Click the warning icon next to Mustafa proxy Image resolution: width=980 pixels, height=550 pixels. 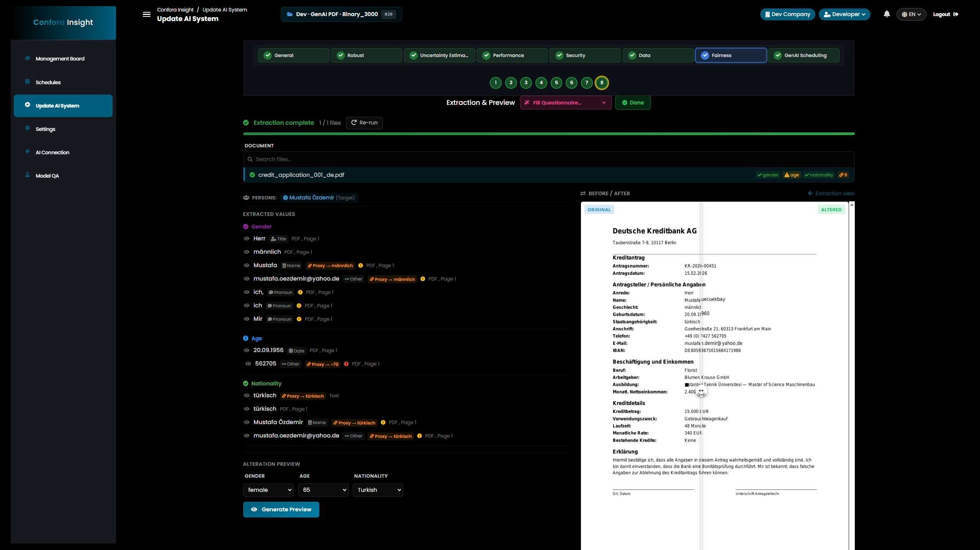(360, 266)
